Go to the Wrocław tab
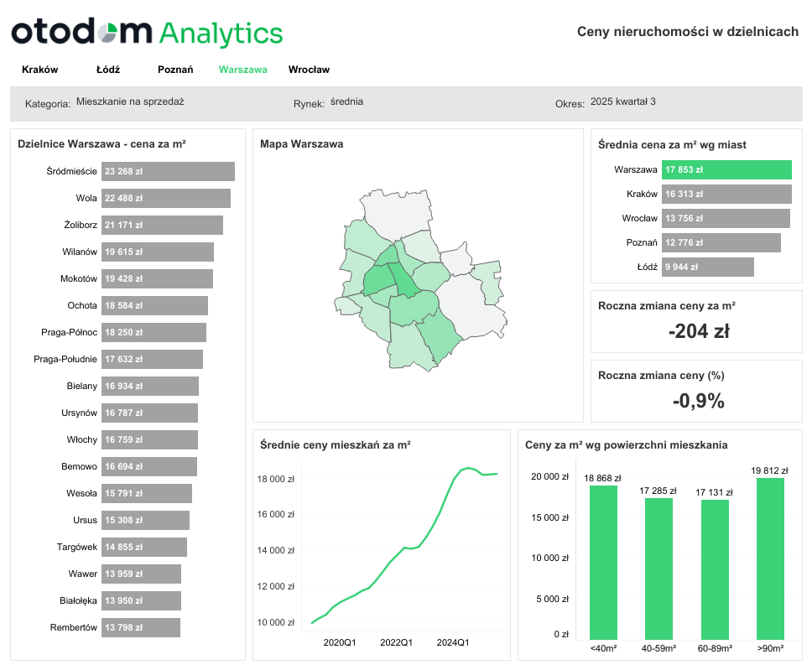The width and height of the screenshot is (812, 670). pyautogui.click(x=309, y=70)
